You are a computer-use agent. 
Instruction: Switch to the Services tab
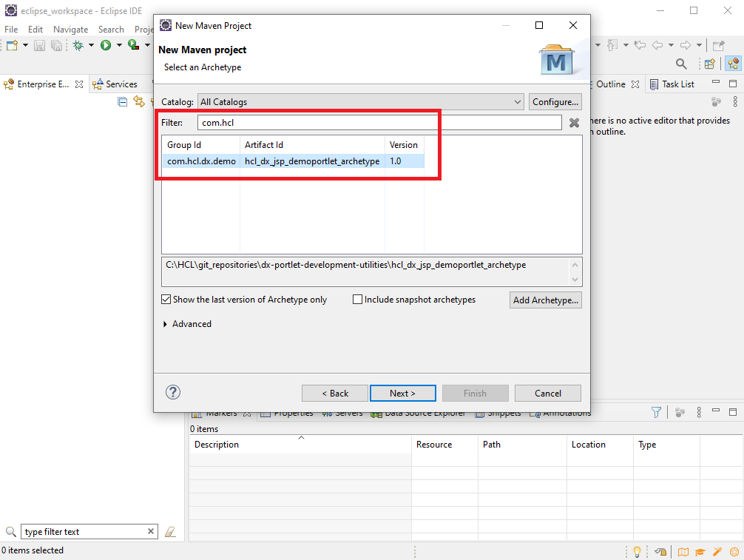coord(115,84)
